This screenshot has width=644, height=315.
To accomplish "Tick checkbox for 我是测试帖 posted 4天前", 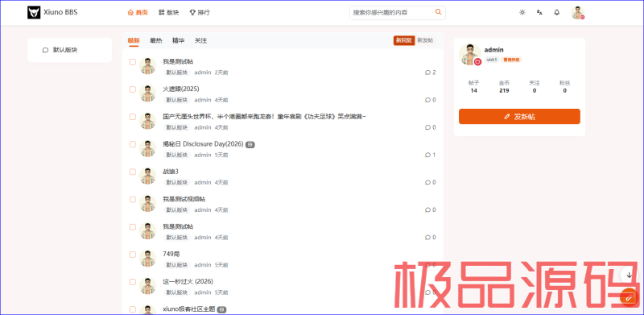I will (133, 227).
